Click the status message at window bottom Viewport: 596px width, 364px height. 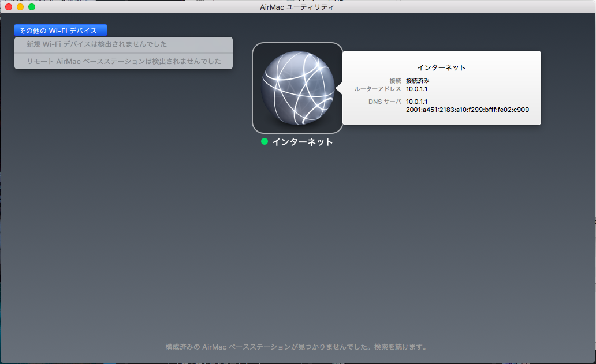297,347
